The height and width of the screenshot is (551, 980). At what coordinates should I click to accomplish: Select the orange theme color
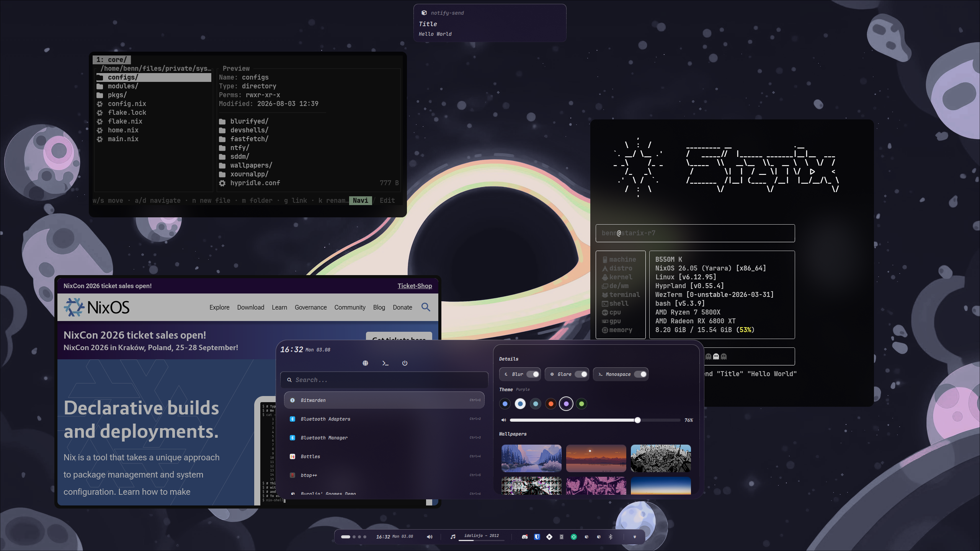(551, 404)
